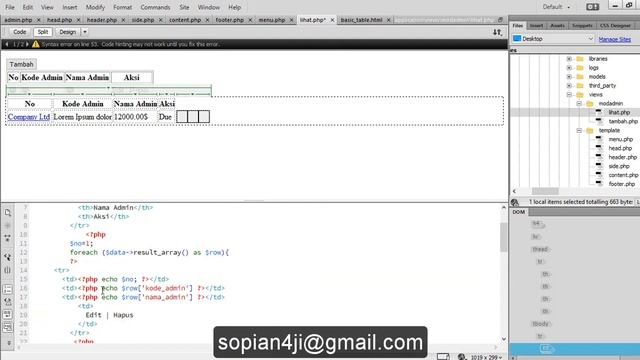
Task: Switch to the Snippets panel tab
Action: point(582,26)
